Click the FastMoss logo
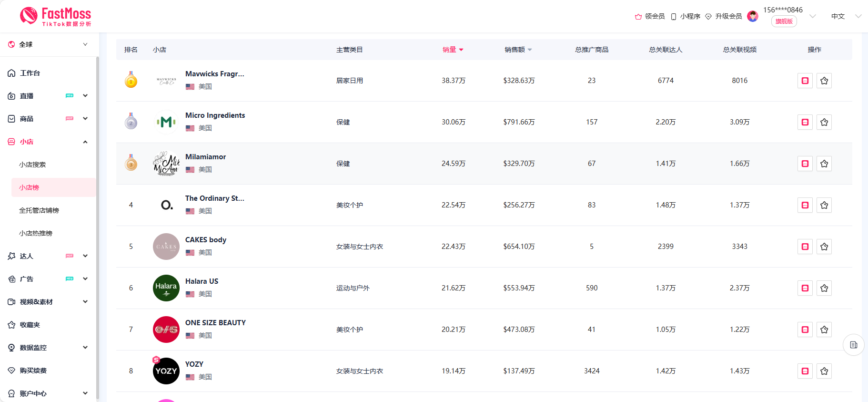This screenshot has width=868, height=402. coord(55,16)
